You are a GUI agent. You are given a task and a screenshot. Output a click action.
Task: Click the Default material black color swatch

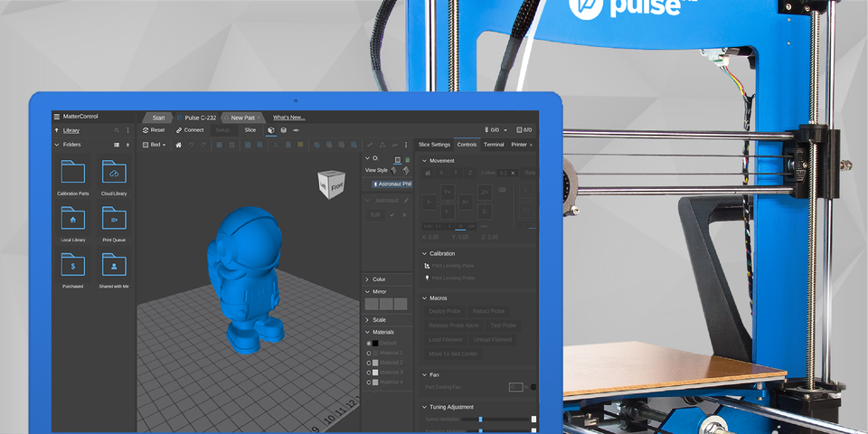point(375,344)
